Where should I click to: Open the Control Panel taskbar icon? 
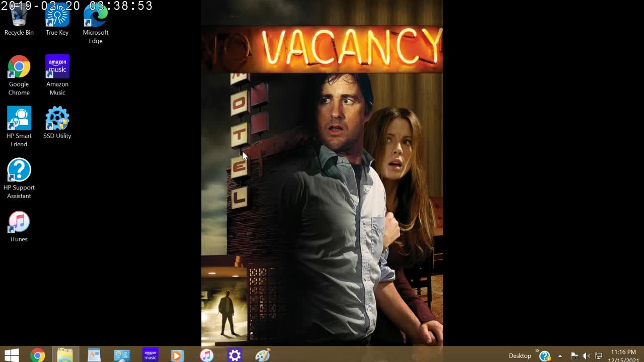coord(122,355)
